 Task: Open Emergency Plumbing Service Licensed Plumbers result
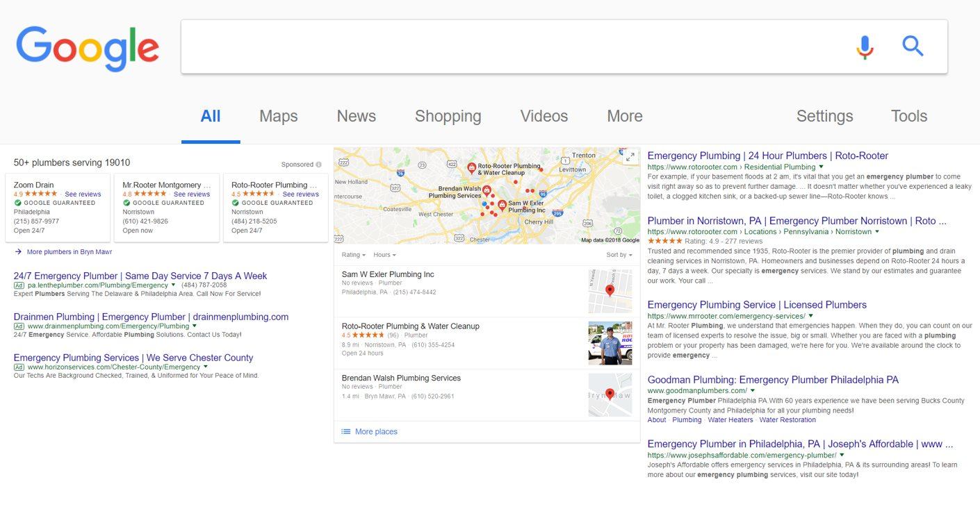757,305
